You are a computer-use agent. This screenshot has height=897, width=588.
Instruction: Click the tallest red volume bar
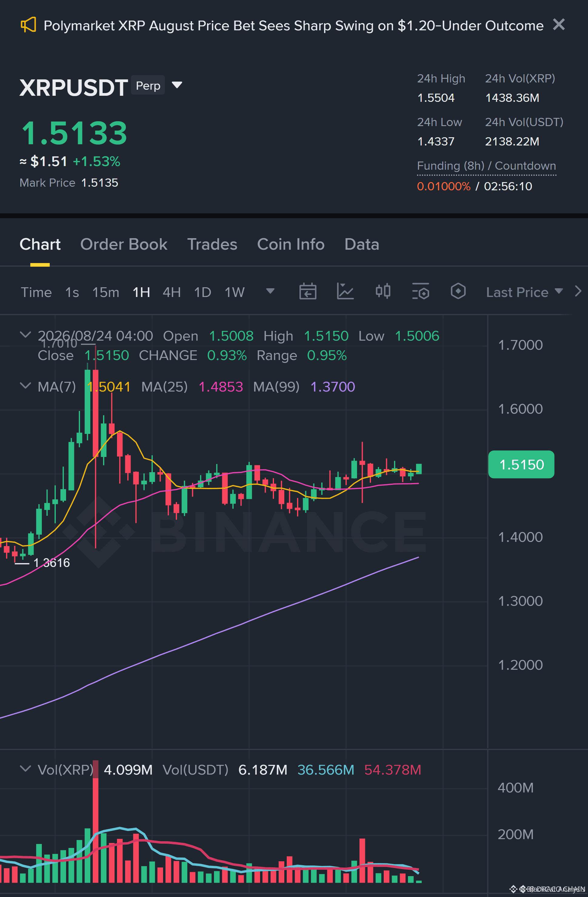[x=95, y=822]
